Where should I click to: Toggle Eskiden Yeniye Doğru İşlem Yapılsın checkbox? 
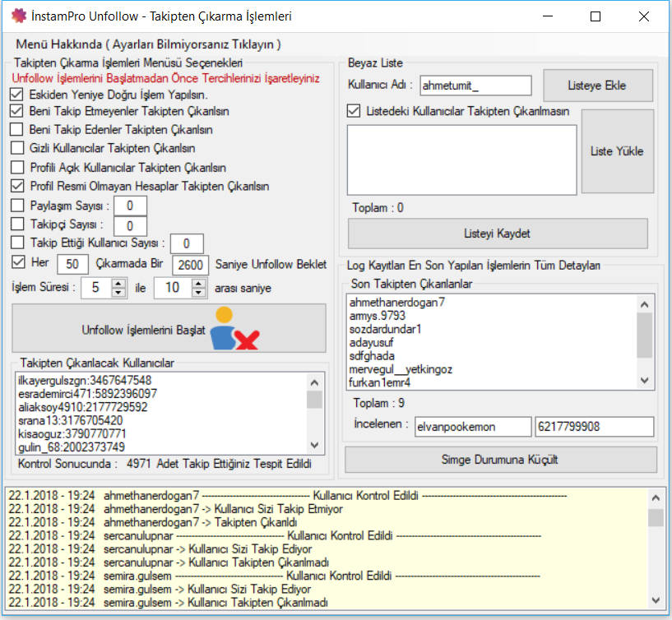click(x=16, y=95)
